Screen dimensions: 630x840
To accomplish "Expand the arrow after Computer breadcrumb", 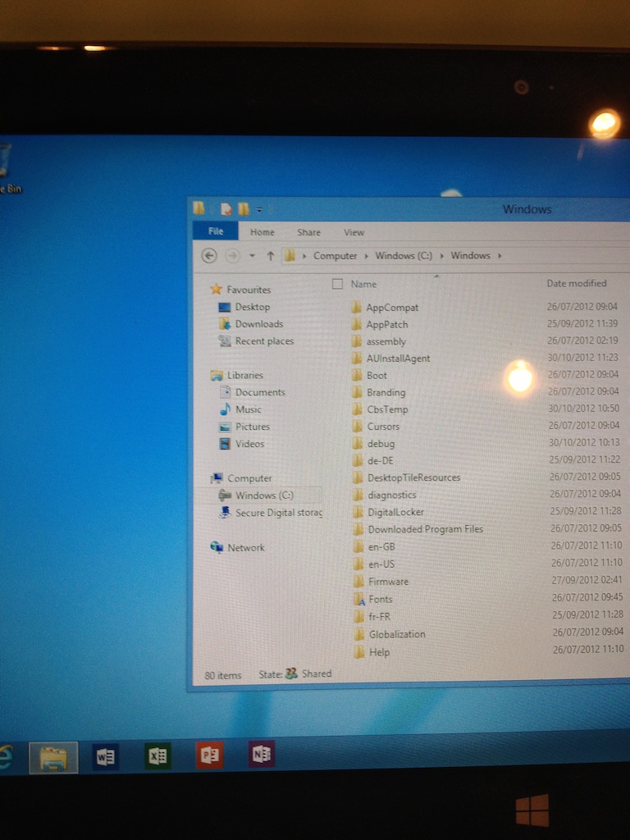I will tap(367, 256).
